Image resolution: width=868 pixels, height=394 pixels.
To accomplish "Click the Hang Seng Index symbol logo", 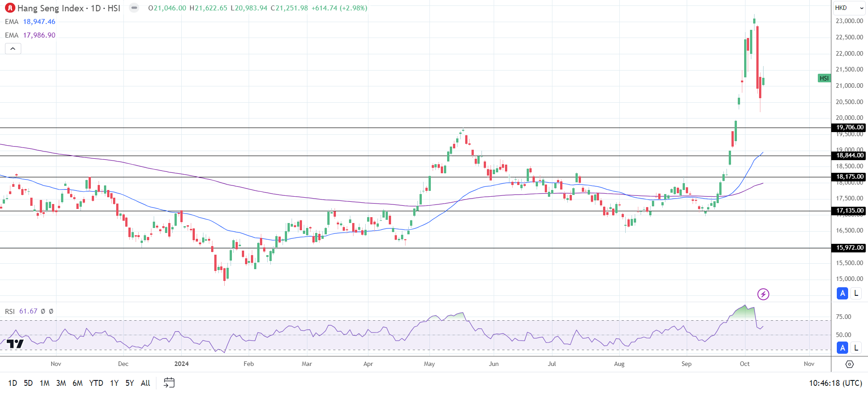I will pos(10,8).
